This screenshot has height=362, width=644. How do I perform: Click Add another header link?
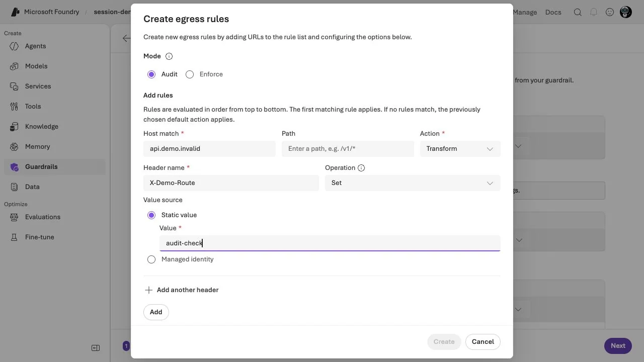(x=188, y=290)
